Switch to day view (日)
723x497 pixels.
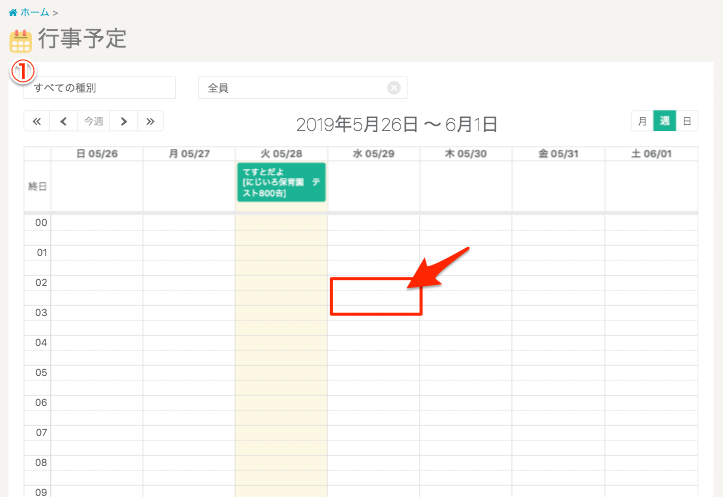[x=686, y=121]
